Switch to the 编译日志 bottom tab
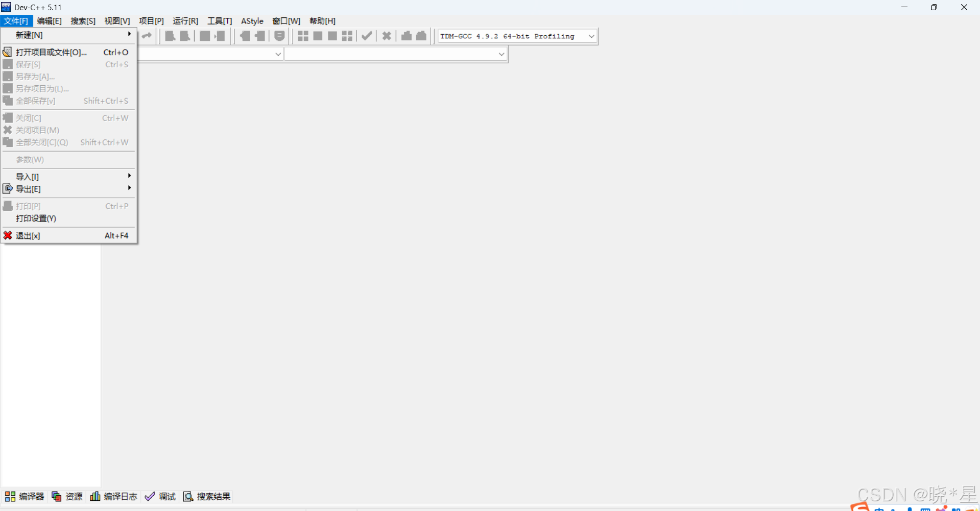 (x=113, y=496)
